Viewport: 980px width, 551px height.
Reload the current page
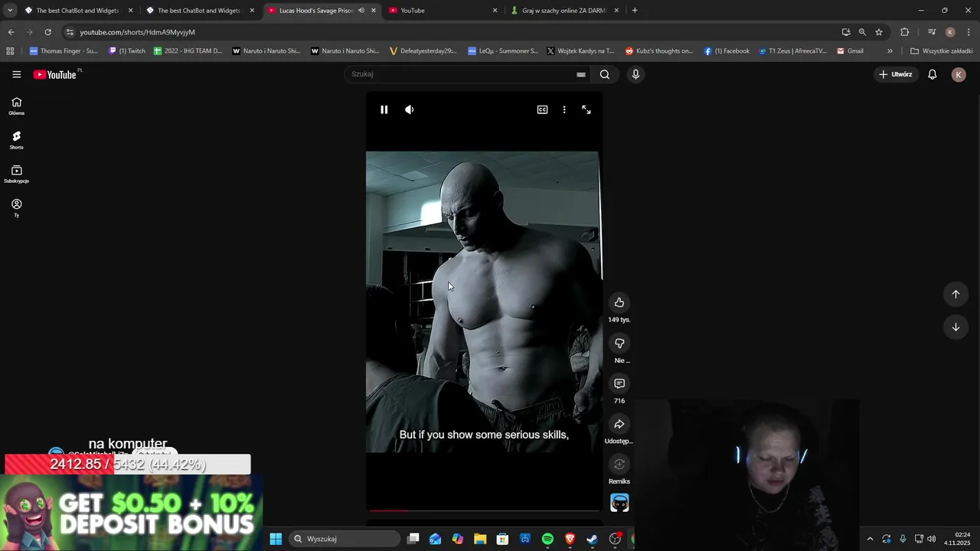[x=47, y=32]
